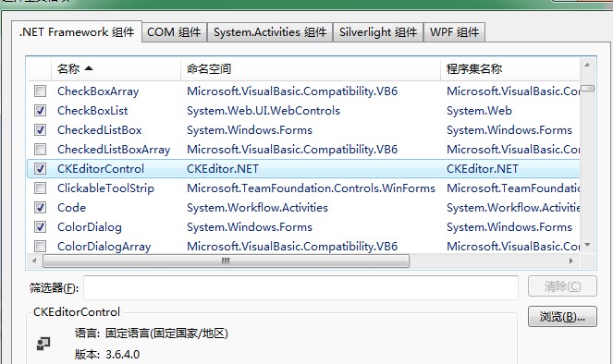This screenshot has height=364, width=613.
Task: Open the Silverlight 组件 tab
Action: pos(378,32)
